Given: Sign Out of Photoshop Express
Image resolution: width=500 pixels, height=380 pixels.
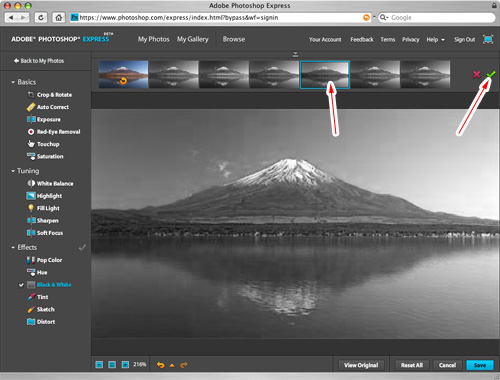Looking at the screenshot, I should [464, 40].
